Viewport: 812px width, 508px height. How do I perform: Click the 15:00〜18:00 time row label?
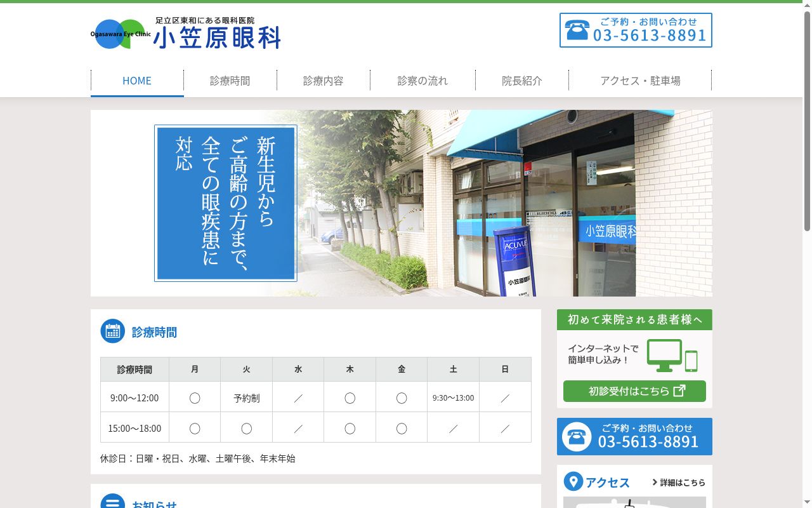[134, 428]
